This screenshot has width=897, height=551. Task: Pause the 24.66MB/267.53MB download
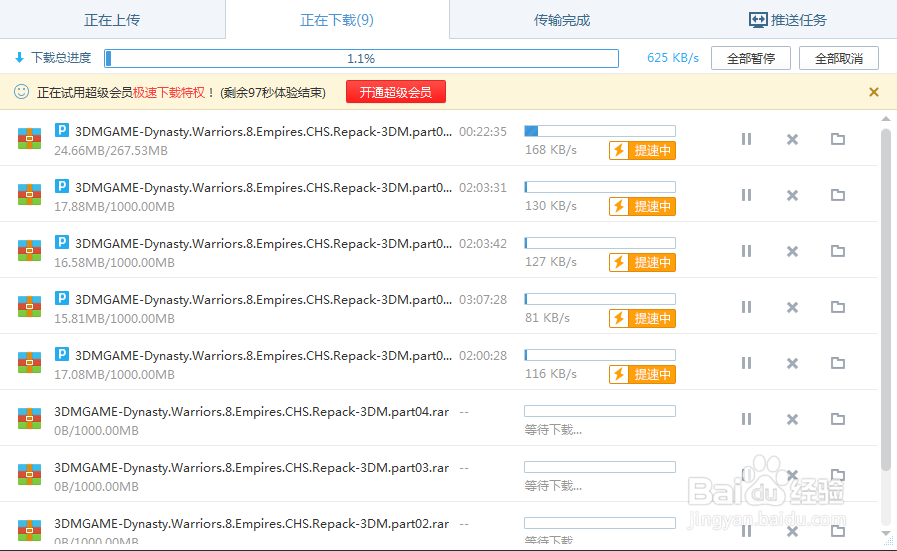click(746, 139)
